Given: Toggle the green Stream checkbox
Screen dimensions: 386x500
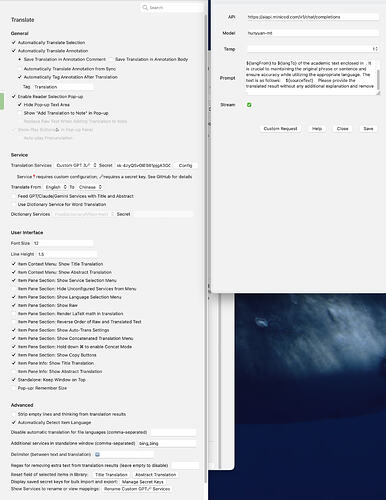Looking at the screenshot, I should pyautogui.click(x=249, y=105).
